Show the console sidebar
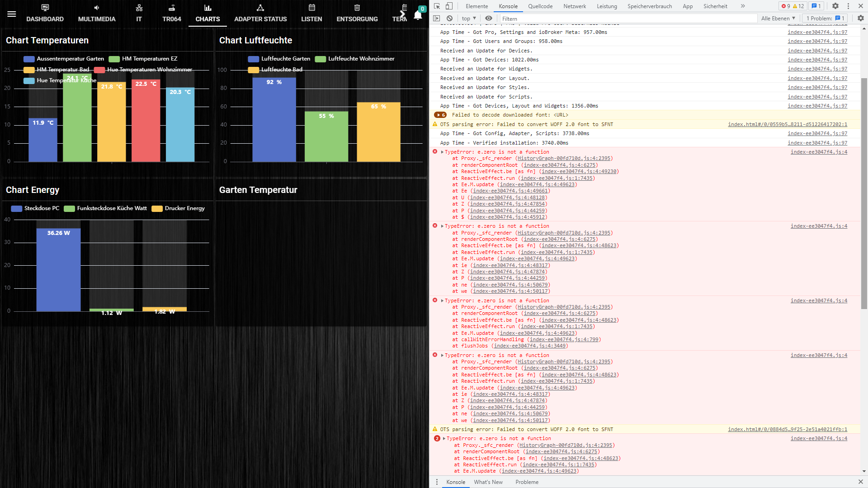868x488 pixels. point(436,19)
